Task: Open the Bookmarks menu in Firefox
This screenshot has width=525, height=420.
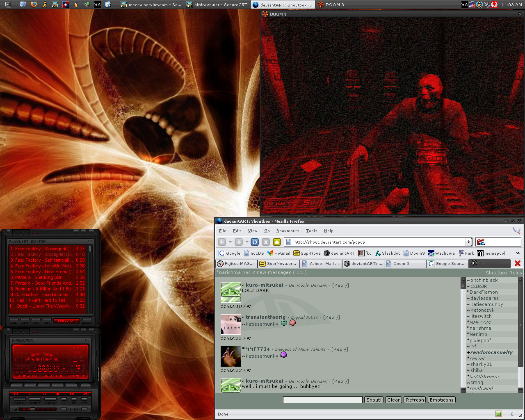Action: [x=288, y=231]
